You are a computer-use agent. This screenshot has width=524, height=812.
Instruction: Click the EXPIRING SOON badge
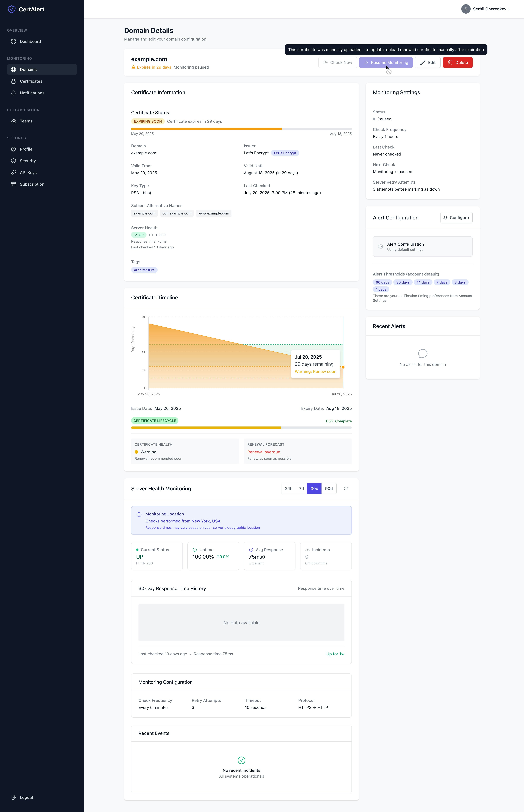(148, 122)
